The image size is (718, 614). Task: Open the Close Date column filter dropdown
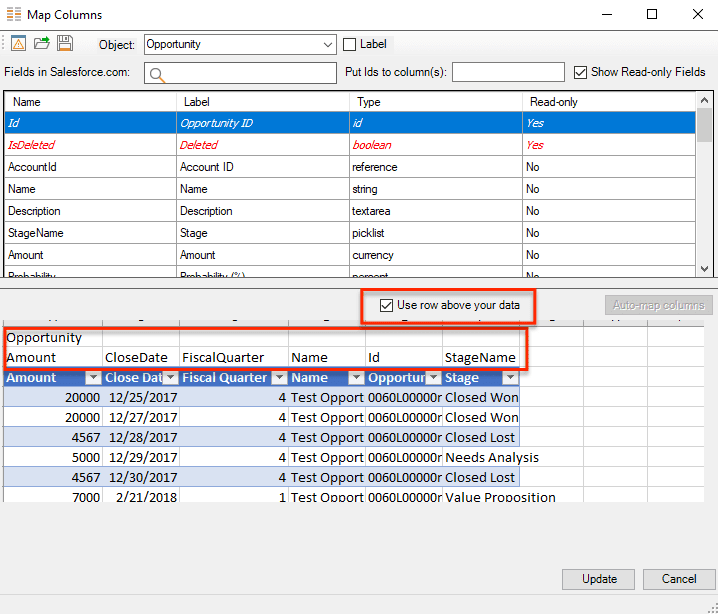click(171, 378)
